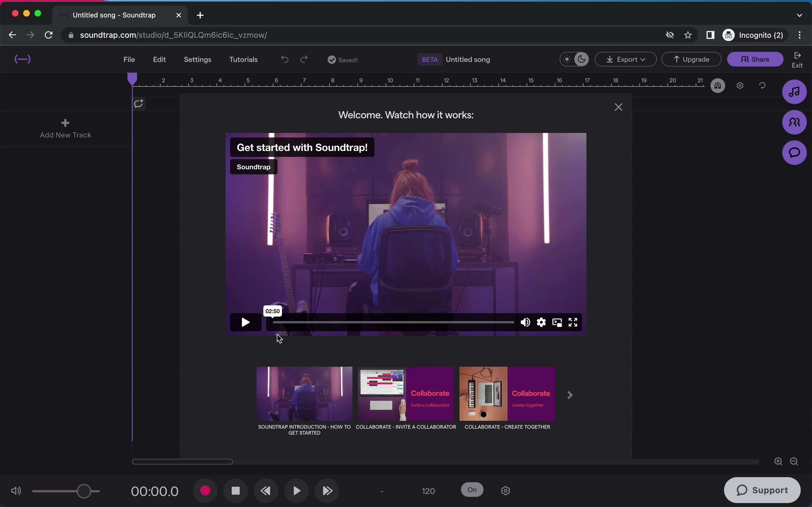Toggle the record button on

[205, 491]
